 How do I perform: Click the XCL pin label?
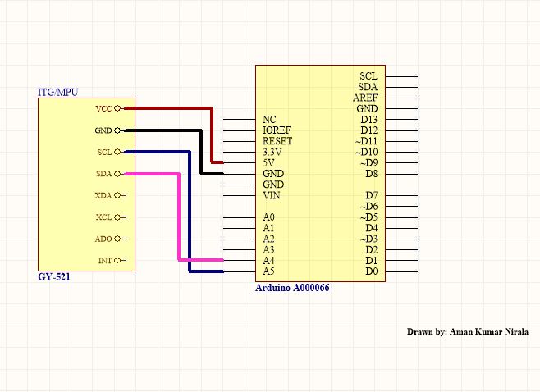click(x=103, y=217)
